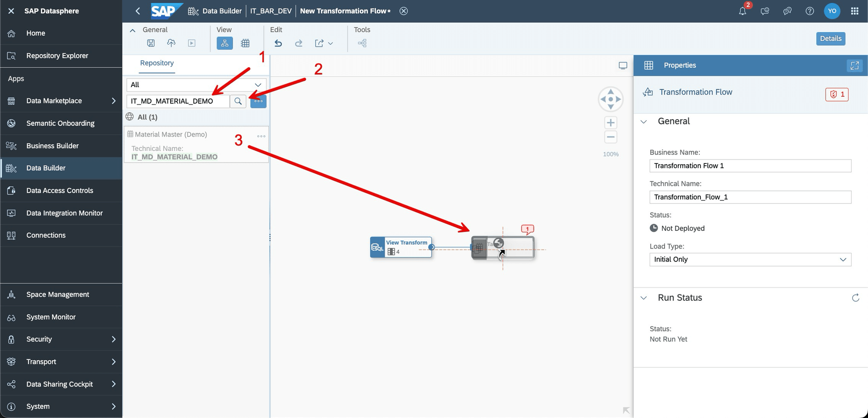
Task: Expand Data Marketplace submenu
Action: tap(113, 101)
